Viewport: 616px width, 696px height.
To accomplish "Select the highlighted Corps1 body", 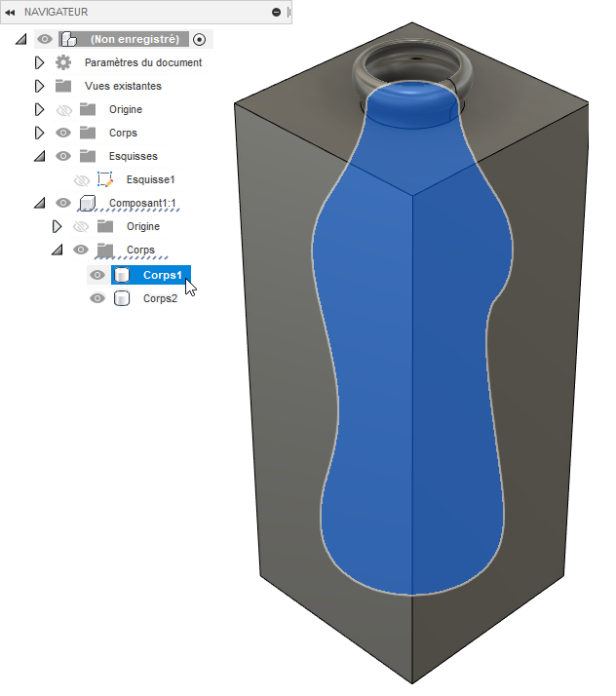I will [163, 275].
